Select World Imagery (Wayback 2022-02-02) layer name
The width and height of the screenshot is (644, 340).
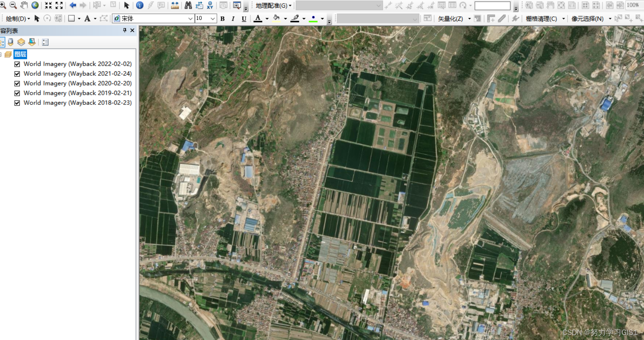click(78, 64)
